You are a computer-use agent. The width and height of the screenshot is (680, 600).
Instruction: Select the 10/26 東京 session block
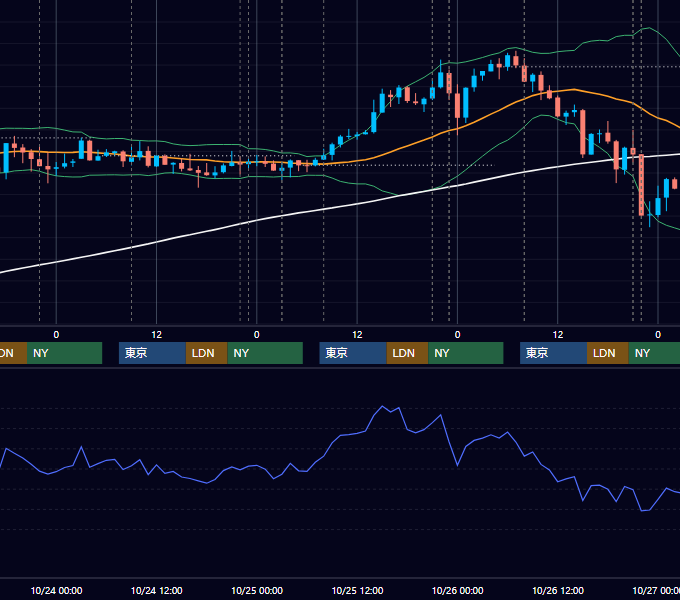click(x=553, y=353)
